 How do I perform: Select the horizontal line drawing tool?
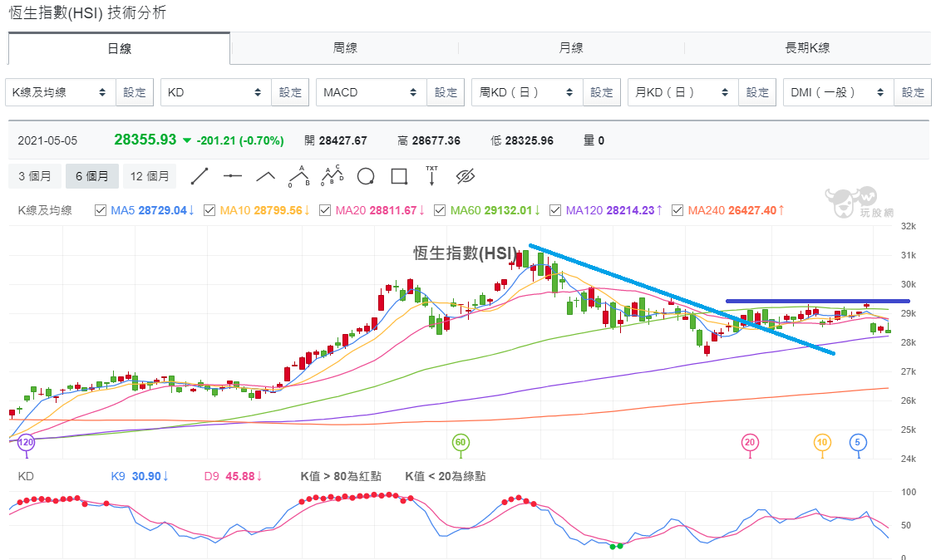(232, 176)
